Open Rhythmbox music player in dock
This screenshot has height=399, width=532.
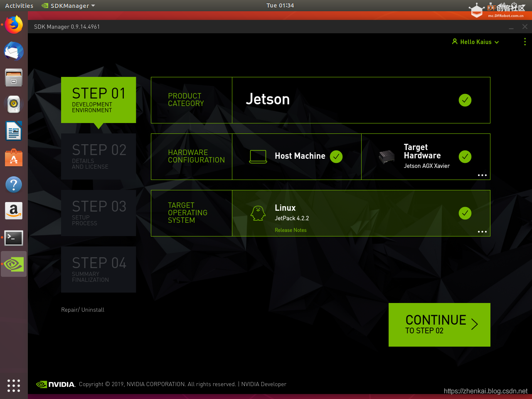pyautogui.click(x=14, y=104)
